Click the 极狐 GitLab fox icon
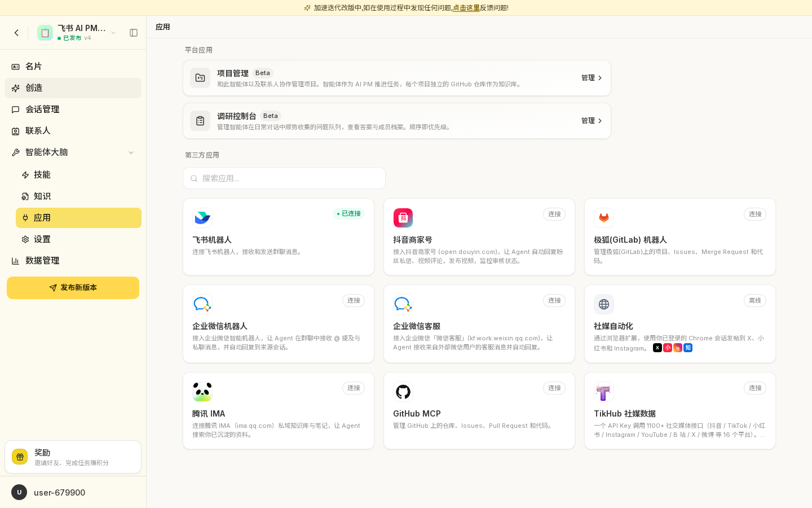The width and height of the screenshot is (812, 508). (604, 218)
